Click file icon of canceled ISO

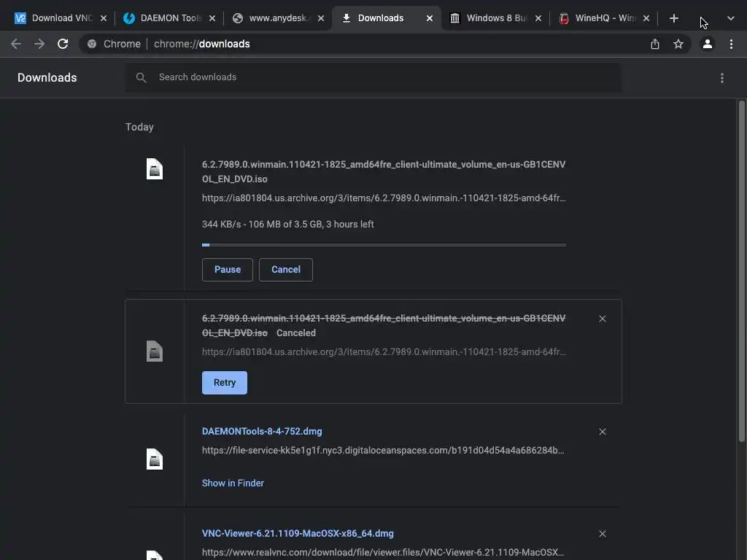(x=155, y=351)
